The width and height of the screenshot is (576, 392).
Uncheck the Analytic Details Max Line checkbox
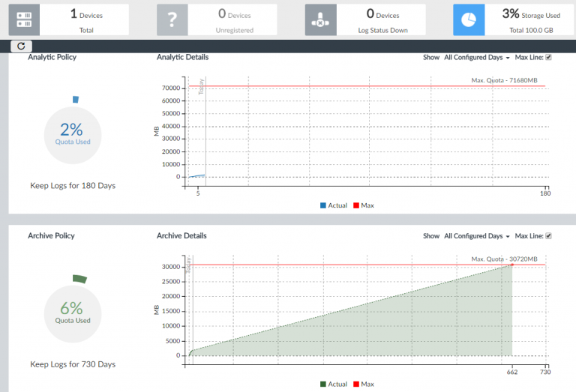point(548,57)
